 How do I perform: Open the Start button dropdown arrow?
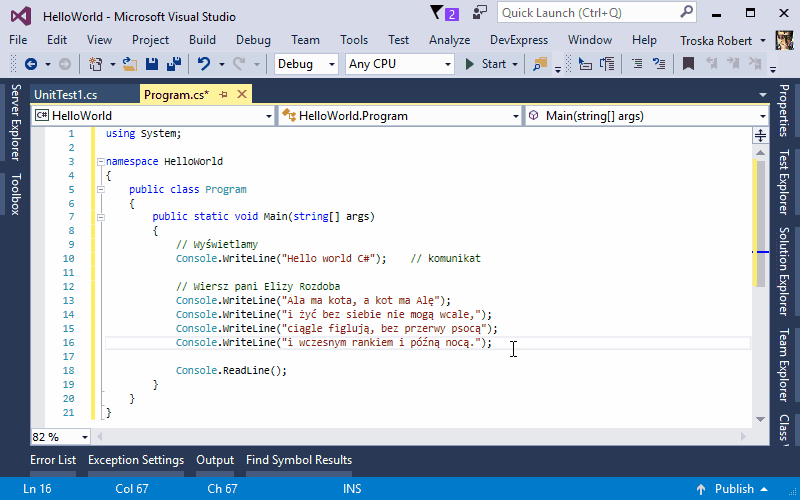(x=515, y=64)
